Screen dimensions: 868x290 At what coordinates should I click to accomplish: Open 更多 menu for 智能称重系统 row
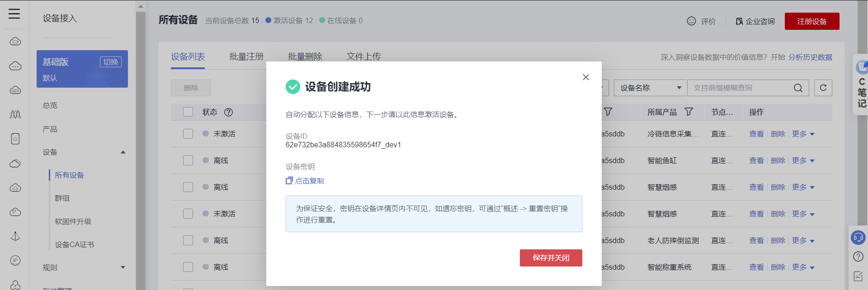(x=803, y=267)
